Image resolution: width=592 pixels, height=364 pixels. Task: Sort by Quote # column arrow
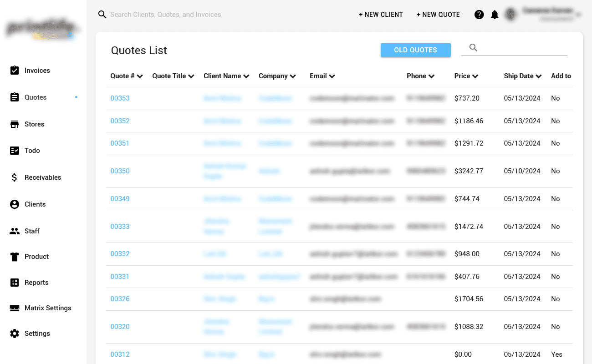tap(140, 76)
